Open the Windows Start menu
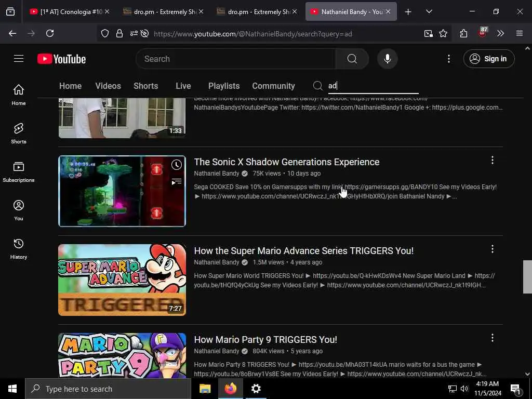 (12, 389)
